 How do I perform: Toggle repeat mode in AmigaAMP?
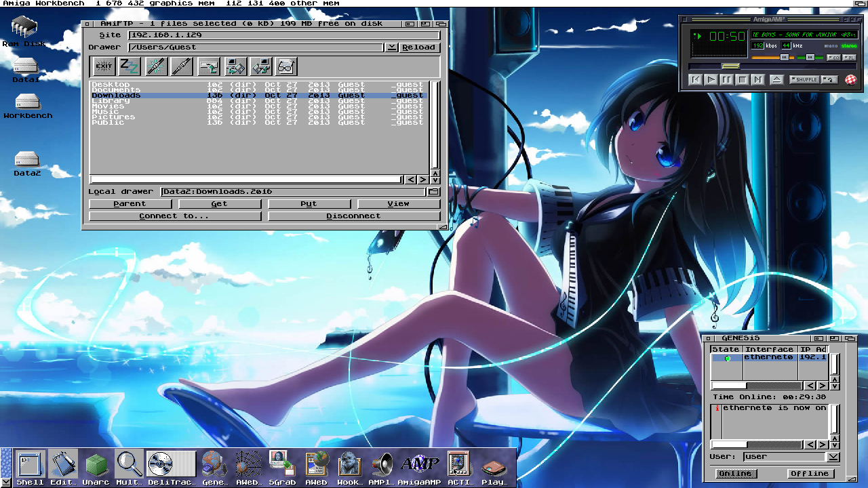click(829, 79)
